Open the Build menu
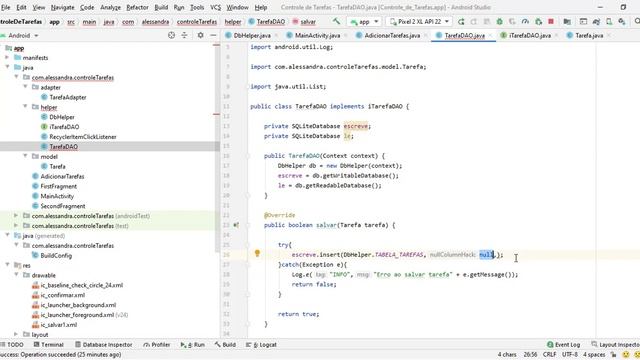 [x=161, y=7]
